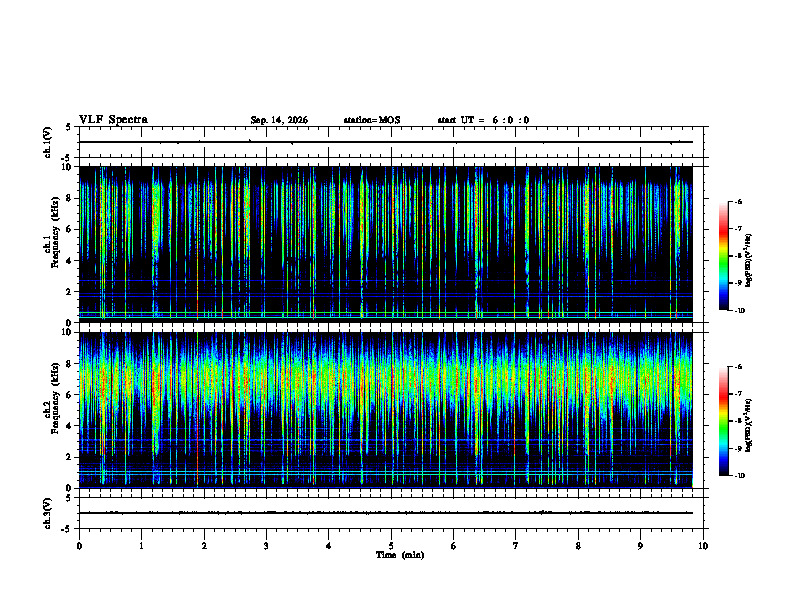
Task: Click the ch.2 spectrogram color scale bar
Action: click(x=723, y=421)
